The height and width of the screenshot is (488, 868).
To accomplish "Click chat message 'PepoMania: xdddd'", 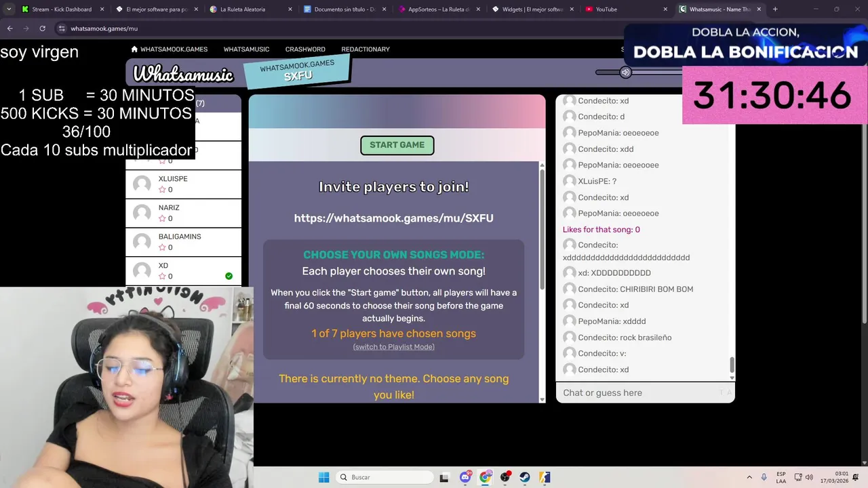I will [x=612, y=321].
